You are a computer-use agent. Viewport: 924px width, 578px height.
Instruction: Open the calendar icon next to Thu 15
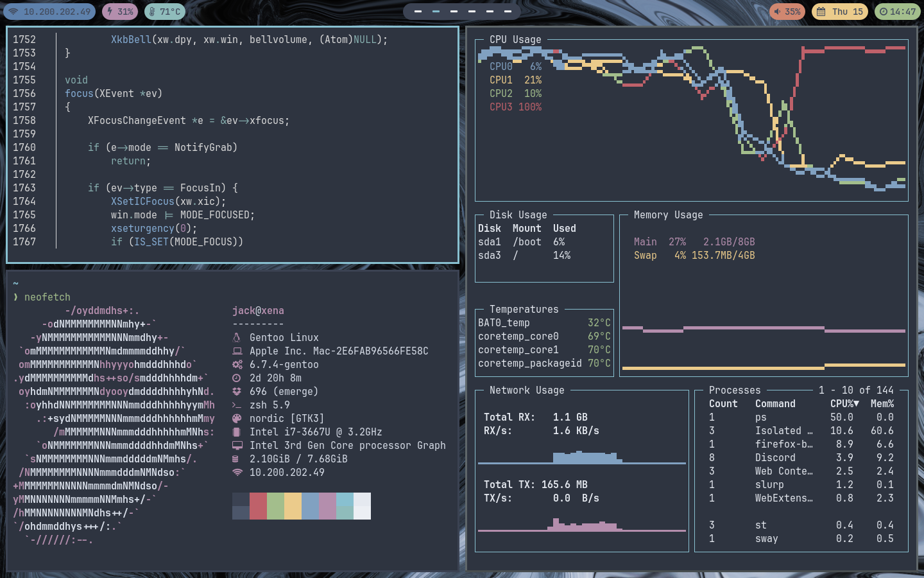click(x=821, y=12)
